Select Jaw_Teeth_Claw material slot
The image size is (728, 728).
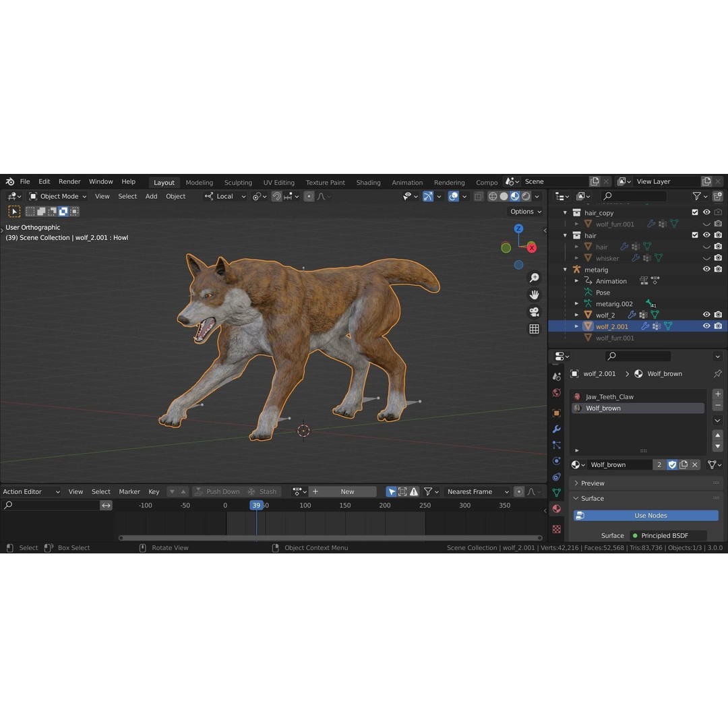pos(638,396)
